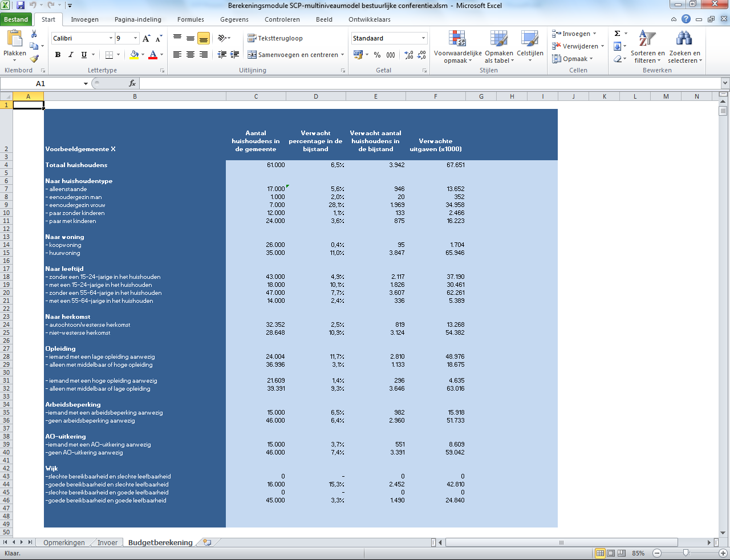Click the insert function fx icon
Screen dimensions: 730x560
pyautogui.click(x=132, y=83)
